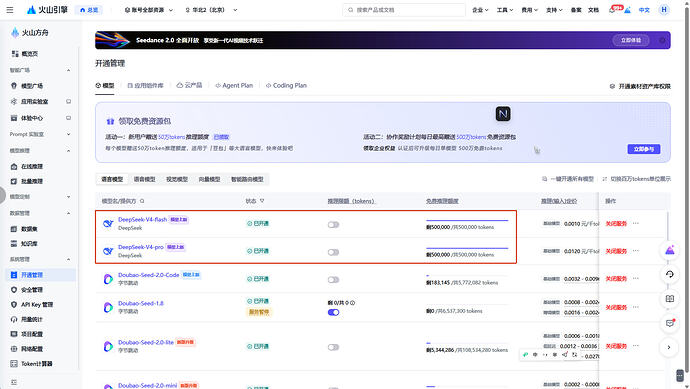Open 数据集 in sidebar
690x389 pixels.
pos(24,229)
